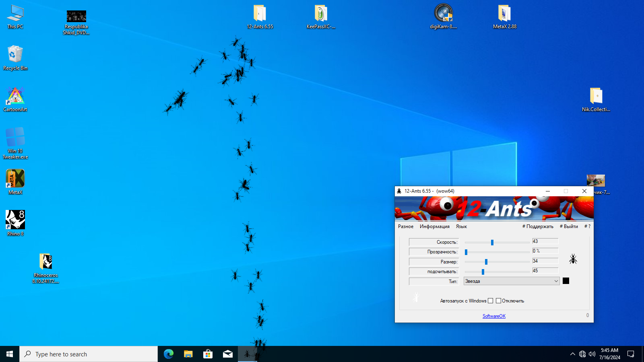Open Microsoft Edge from the taskbar
Screen dimensions: 644x362
[x=168, y=354]
